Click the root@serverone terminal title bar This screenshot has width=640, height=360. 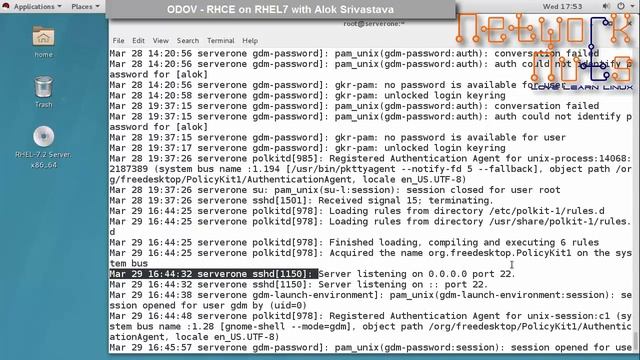373,24
